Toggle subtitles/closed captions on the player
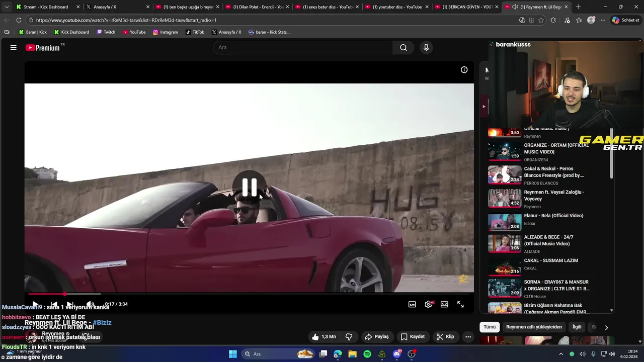 click(x=412, y=304)
